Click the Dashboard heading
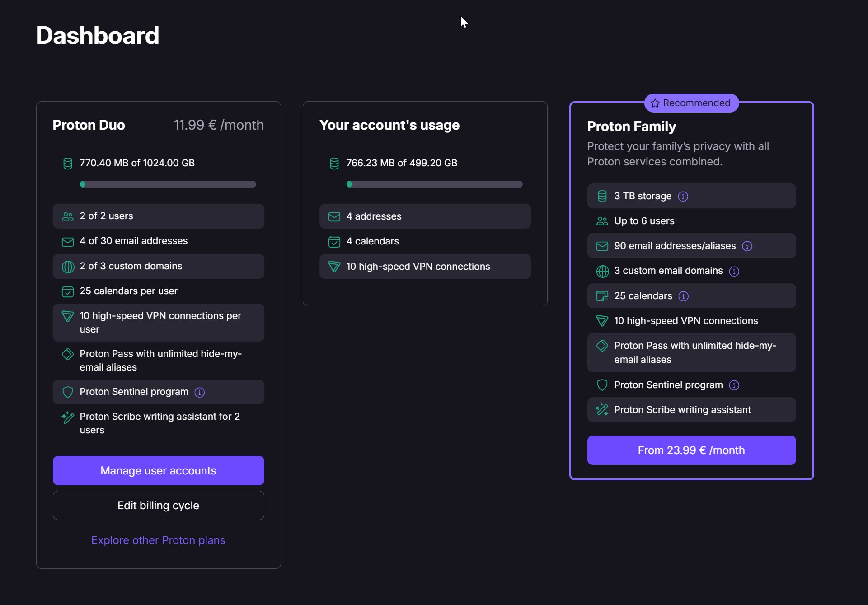This screenshot has height=605, width=868. tap(98, 36)
